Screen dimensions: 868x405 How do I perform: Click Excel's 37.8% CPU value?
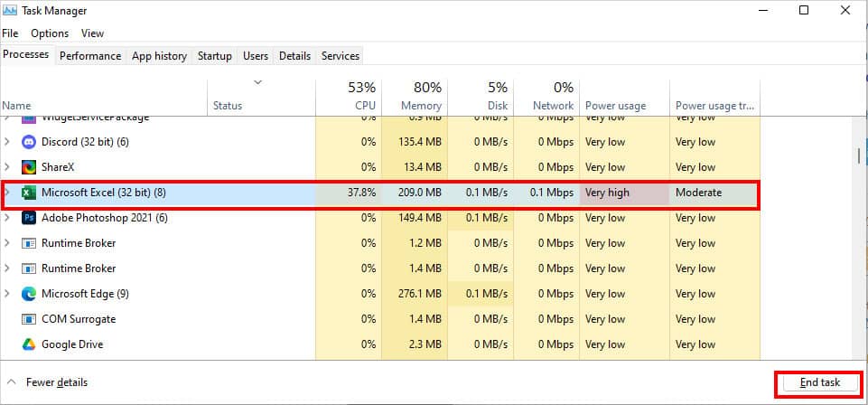pyautogui.click(x=361, y=193)
